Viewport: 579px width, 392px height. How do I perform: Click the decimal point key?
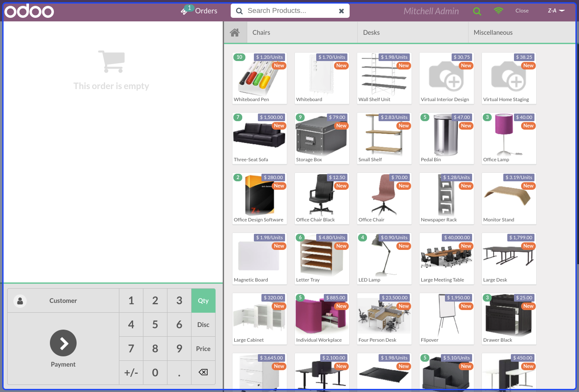pyautogui.click(x=179, y=372)
